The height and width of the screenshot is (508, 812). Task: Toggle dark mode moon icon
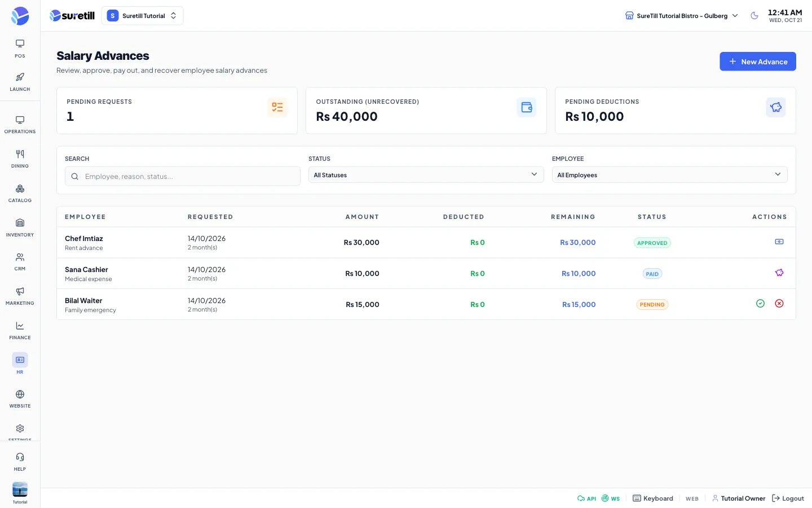[754, 16]
